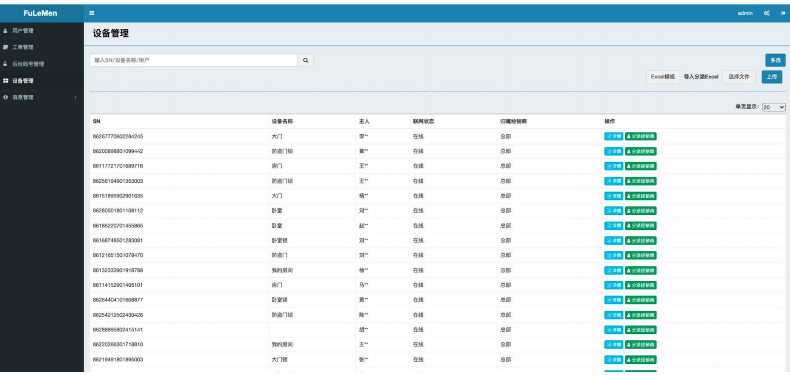Select the 设备管理 menu item

click(x=42, y=81)
